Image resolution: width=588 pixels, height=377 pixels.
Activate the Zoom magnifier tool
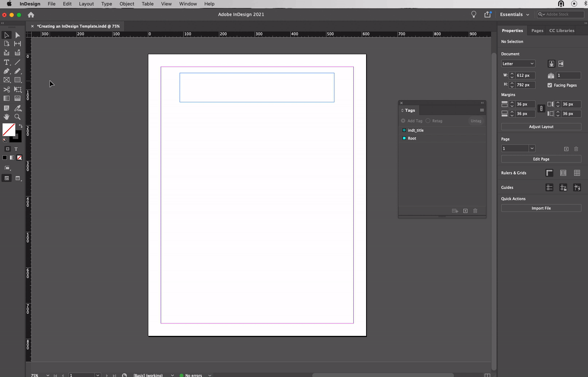(18, 117)
